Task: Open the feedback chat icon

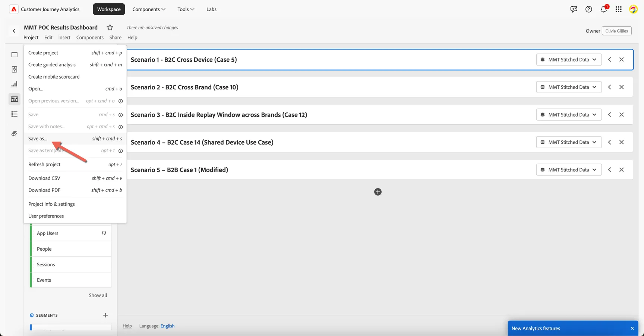Action: pyautogui.click(x=574, y=9)
